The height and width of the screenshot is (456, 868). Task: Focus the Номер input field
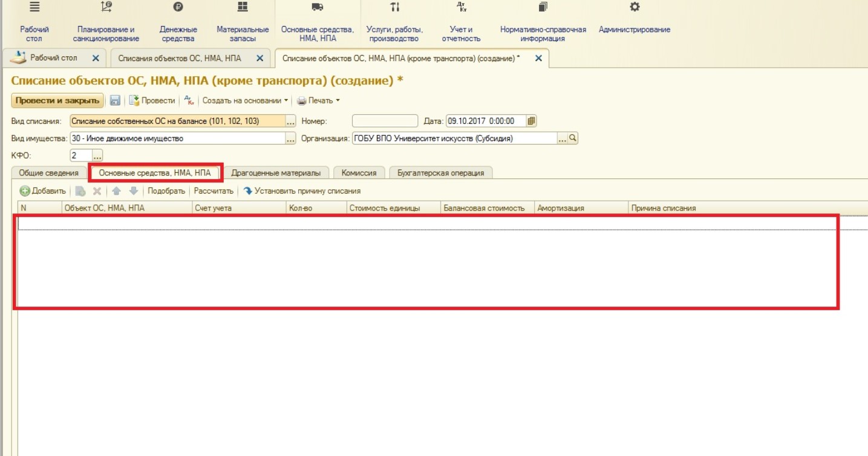385,121
